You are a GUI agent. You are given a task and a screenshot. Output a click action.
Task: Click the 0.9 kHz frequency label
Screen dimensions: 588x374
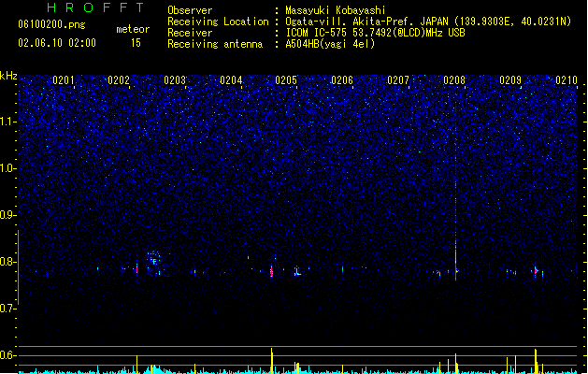click(x=8, y=215)
